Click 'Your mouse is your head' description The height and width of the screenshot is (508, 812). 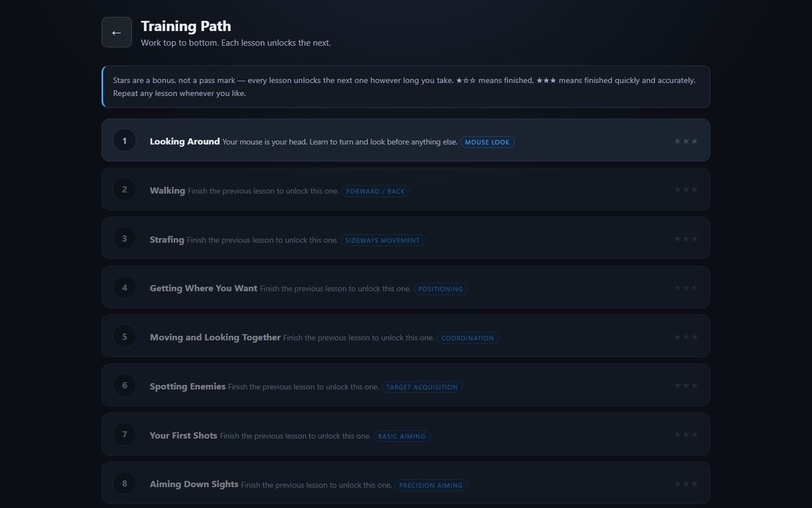coord(340,142)
